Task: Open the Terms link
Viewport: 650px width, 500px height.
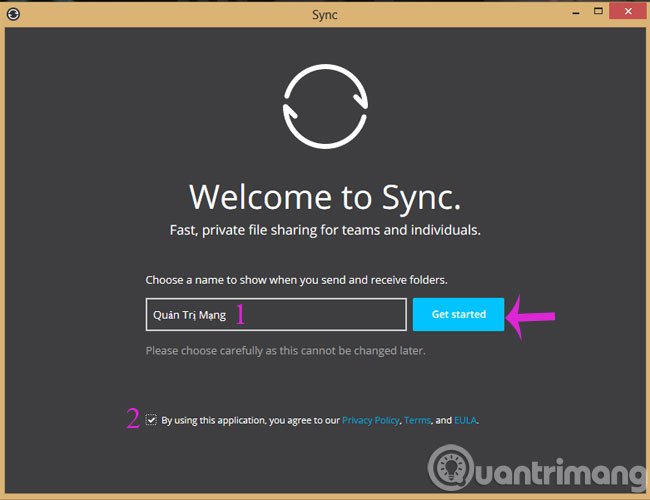Action: [x=417, y=420]
